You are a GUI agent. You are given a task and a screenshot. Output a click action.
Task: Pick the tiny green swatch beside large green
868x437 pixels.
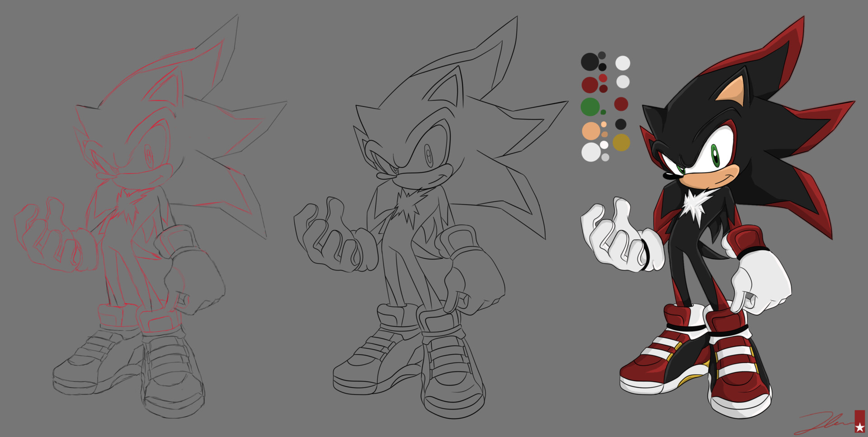coord(603,112)
